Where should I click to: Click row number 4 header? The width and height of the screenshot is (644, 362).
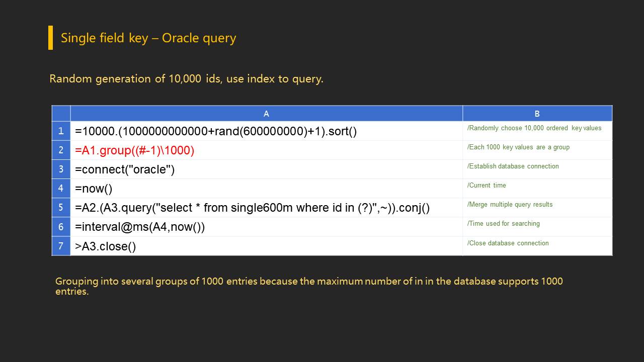coord(61,189)
